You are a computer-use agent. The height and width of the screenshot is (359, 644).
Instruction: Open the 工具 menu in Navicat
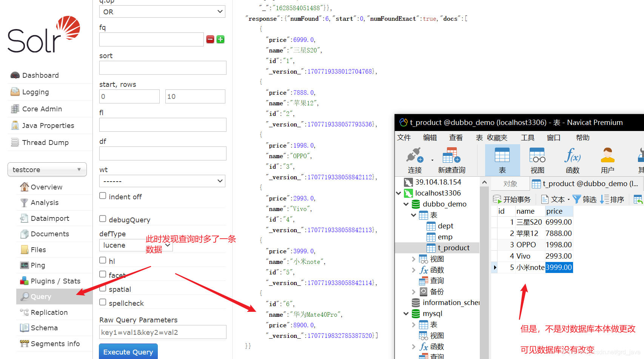528,138
